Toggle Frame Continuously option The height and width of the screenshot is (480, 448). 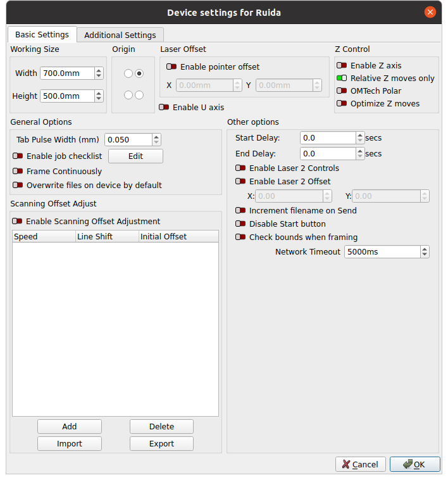[18, 171]
